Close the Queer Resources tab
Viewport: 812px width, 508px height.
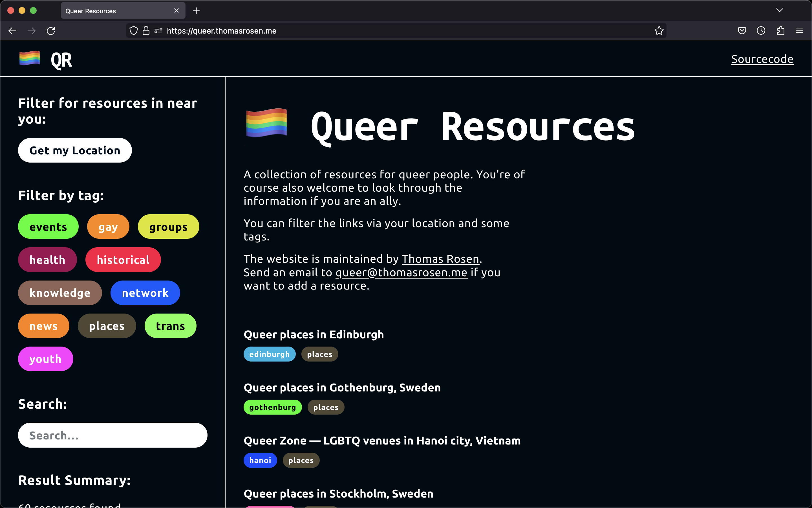coord(176,11)
